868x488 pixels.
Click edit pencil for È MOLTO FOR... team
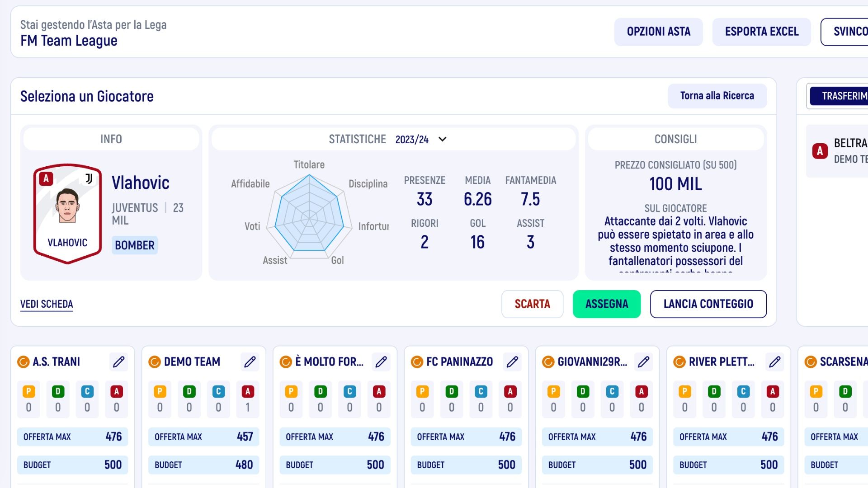(x=381, y=362)
